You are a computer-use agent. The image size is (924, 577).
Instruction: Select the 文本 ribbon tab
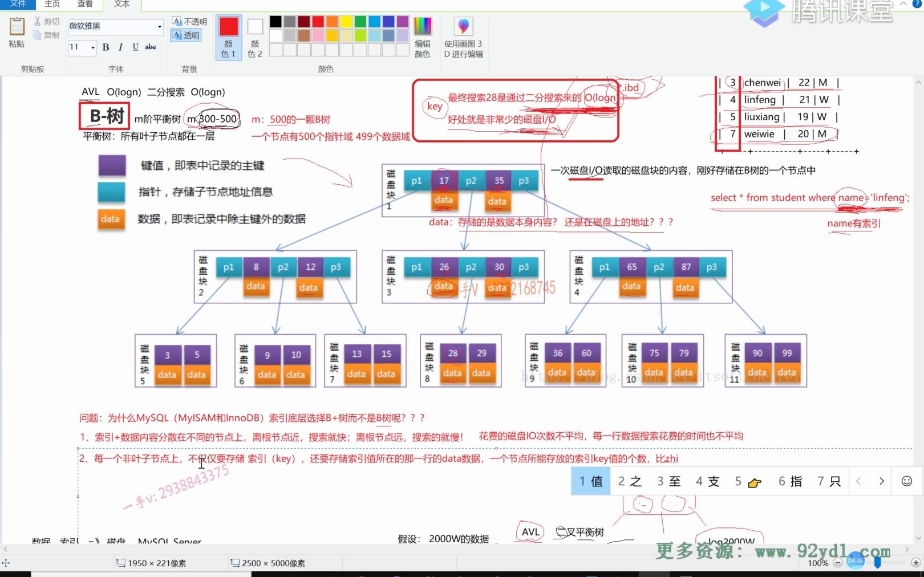121,4
